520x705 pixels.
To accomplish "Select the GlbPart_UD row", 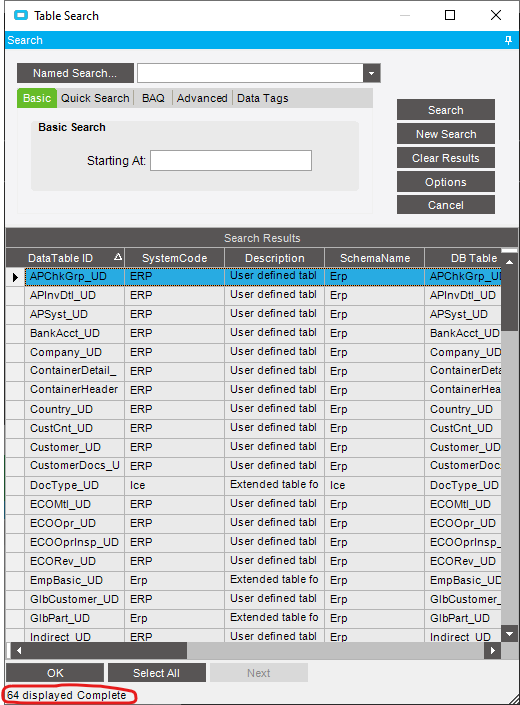I will point(254,618).
